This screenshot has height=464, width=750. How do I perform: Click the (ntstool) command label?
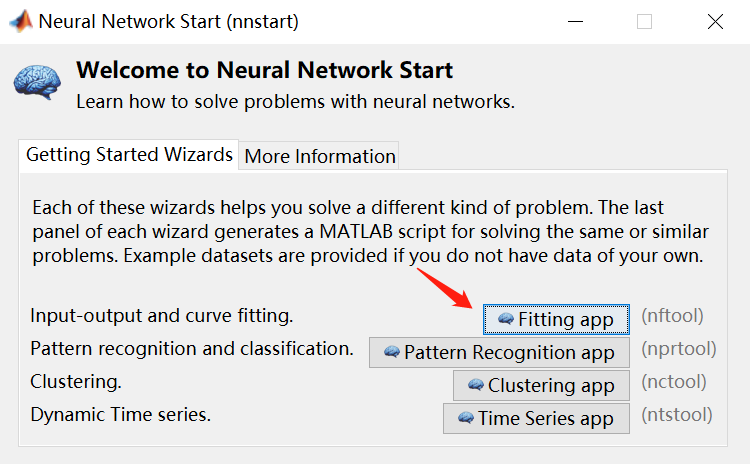[677, 414]
